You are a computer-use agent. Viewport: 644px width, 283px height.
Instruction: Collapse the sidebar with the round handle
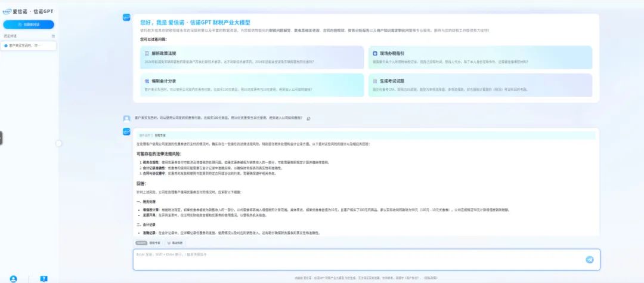(58, 143)
